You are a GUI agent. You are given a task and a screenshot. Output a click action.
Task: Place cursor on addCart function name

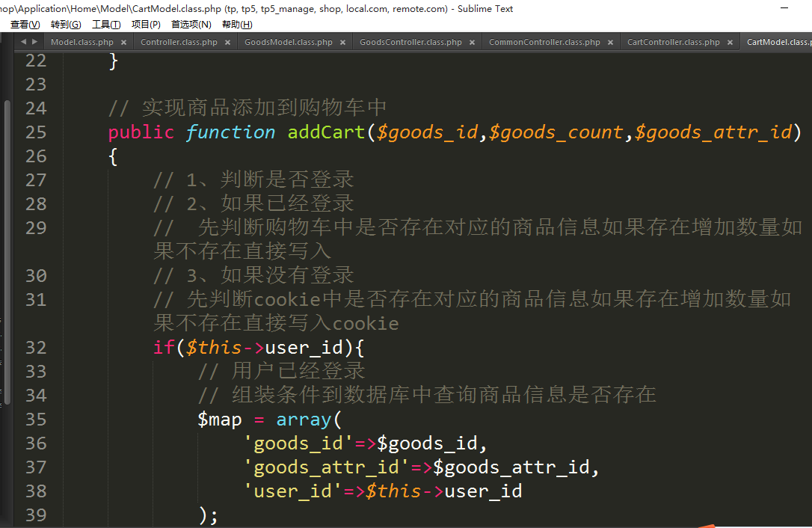pyautogui.click(x=326, y=132)
